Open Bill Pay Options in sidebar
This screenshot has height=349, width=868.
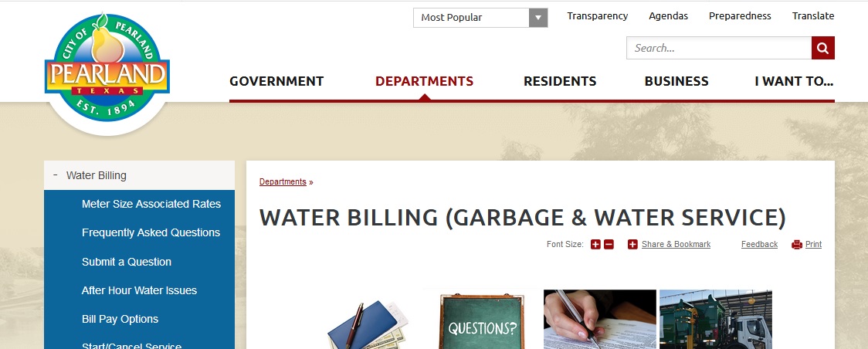[120, 319]
